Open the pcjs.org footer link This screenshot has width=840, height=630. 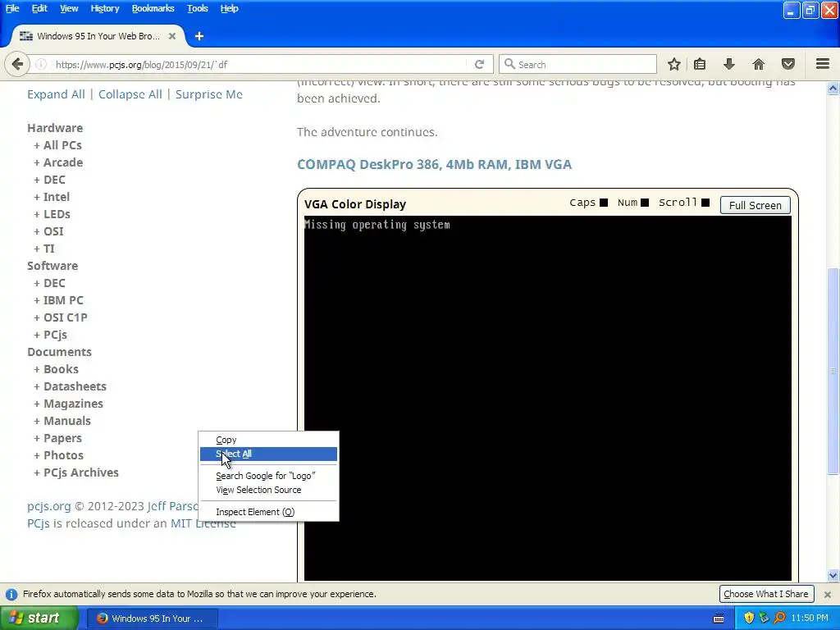click(48, 506)
